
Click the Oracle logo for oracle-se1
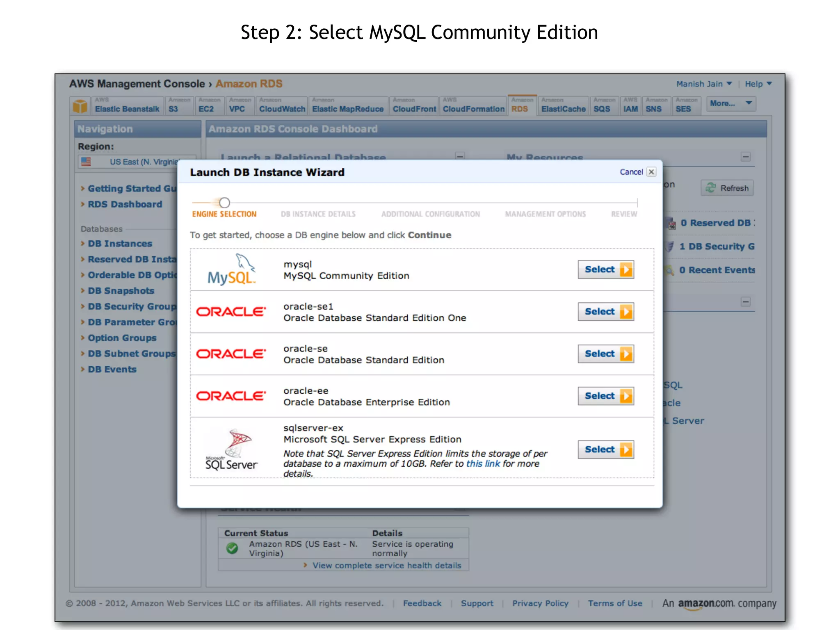231,312
